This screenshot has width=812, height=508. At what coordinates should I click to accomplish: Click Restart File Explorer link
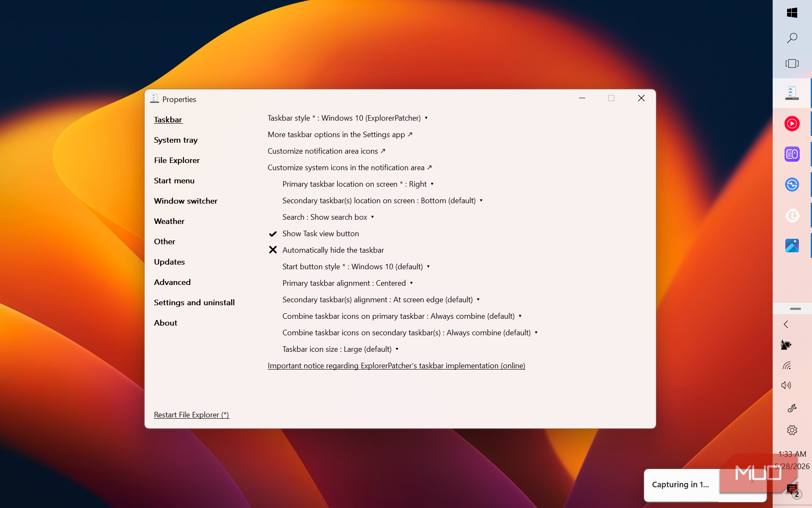click(x=192, y=415)
